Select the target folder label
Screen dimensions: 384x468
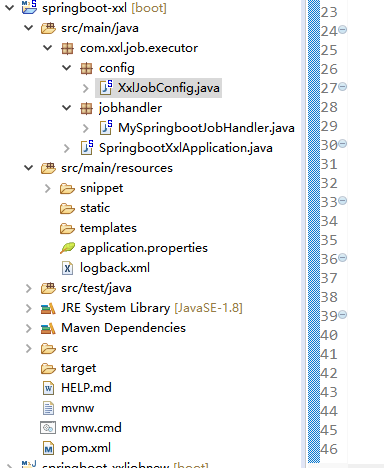[x=79, y=368]
